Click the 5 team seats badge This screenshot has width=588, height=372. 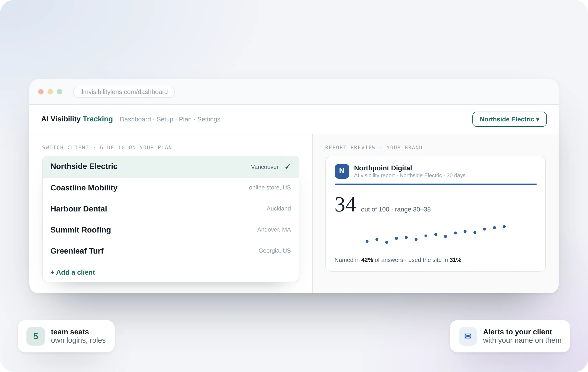[x=36, y=336]
